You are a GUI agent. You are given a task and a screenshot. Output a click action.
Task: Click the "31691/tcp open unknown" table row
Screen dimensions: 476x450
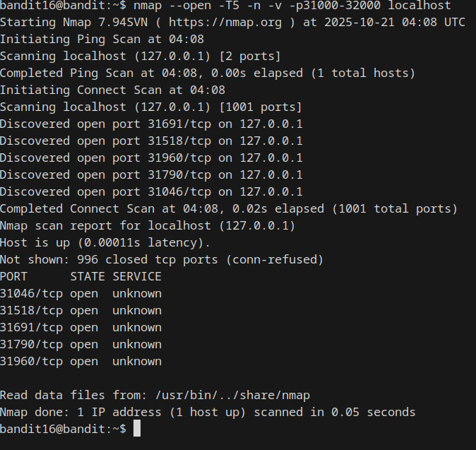81,327
